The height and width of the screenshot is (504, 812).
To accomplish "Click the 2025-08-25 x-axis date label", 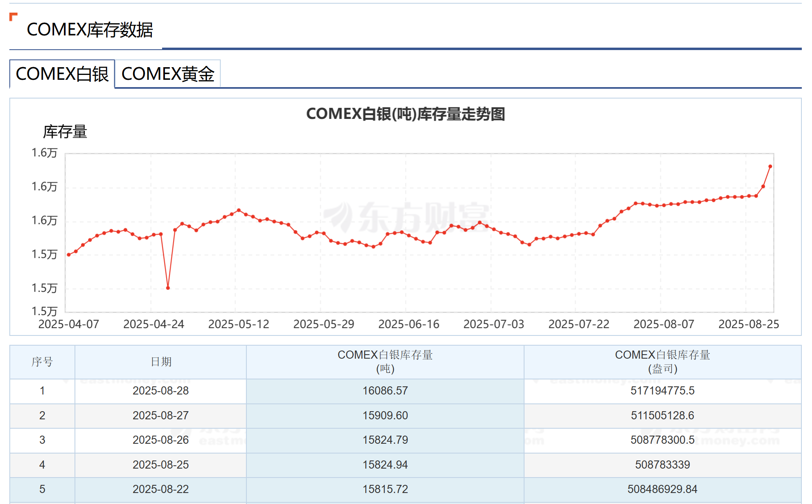I will pos(748,324).
